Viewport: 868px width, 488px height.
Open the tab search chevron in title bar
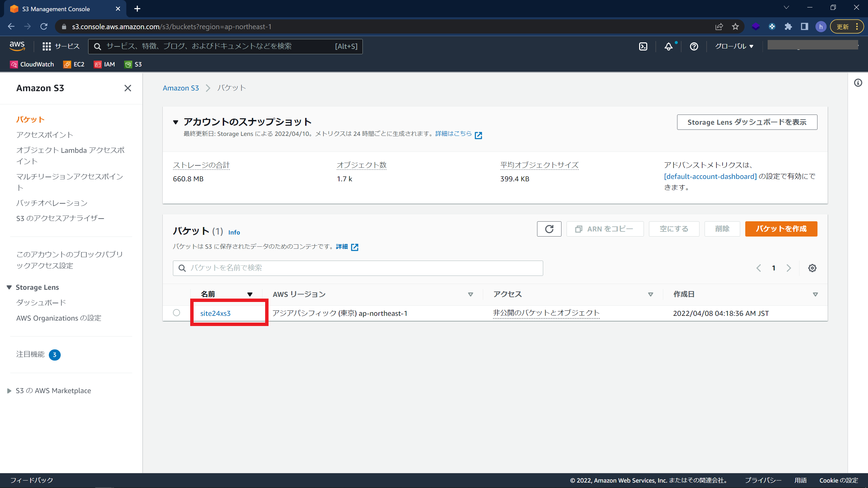(x=786, y=7)
